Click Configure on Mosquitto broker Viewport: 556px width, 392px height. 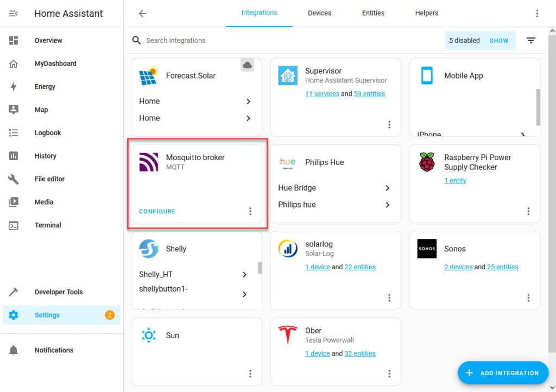tap(157, 212)
